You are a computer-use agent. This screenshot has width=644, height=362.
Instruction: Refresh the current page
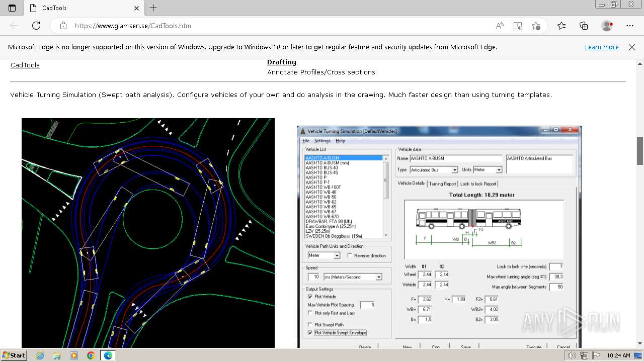pos(36,26)
